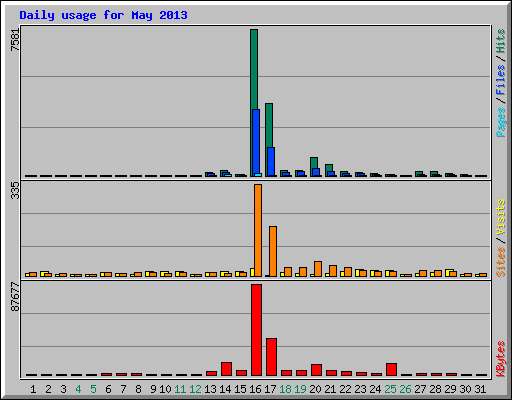Click the green day label 26
512x400 pixels.
click(405, 389)
